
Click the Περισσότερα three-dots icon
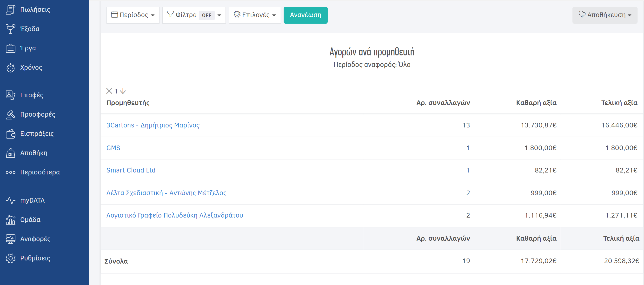coord(11,172)
